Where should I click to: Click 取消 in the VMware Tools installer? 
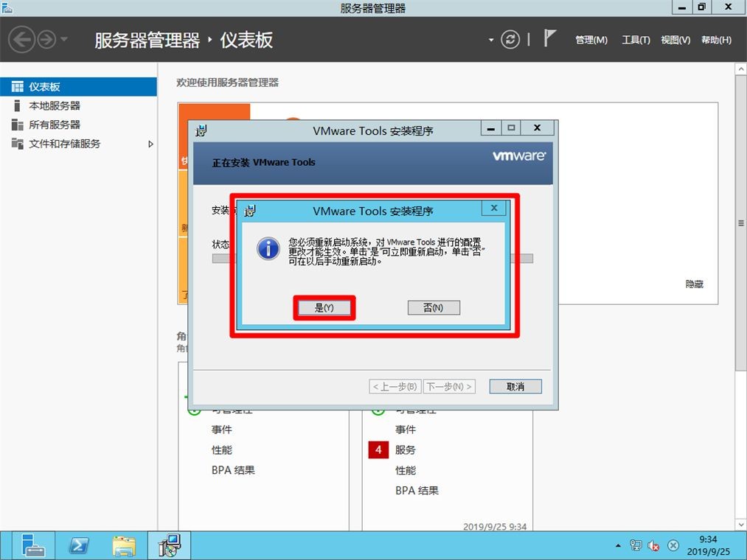515,387
